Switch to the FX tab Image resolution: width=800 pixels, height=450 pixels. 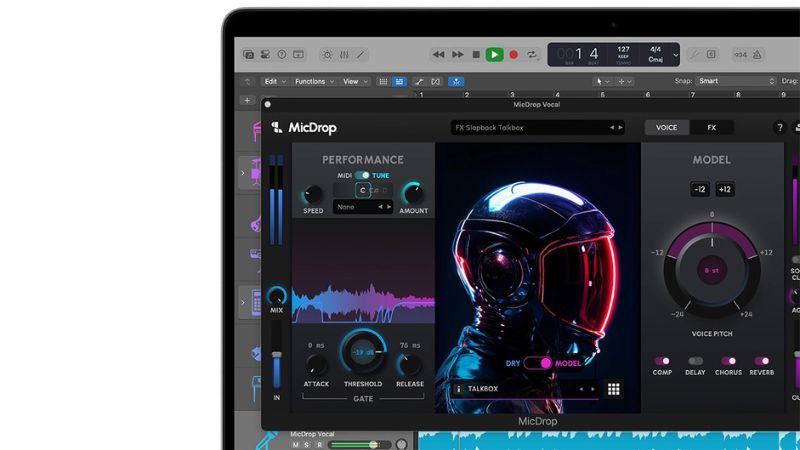pos(711,128)
